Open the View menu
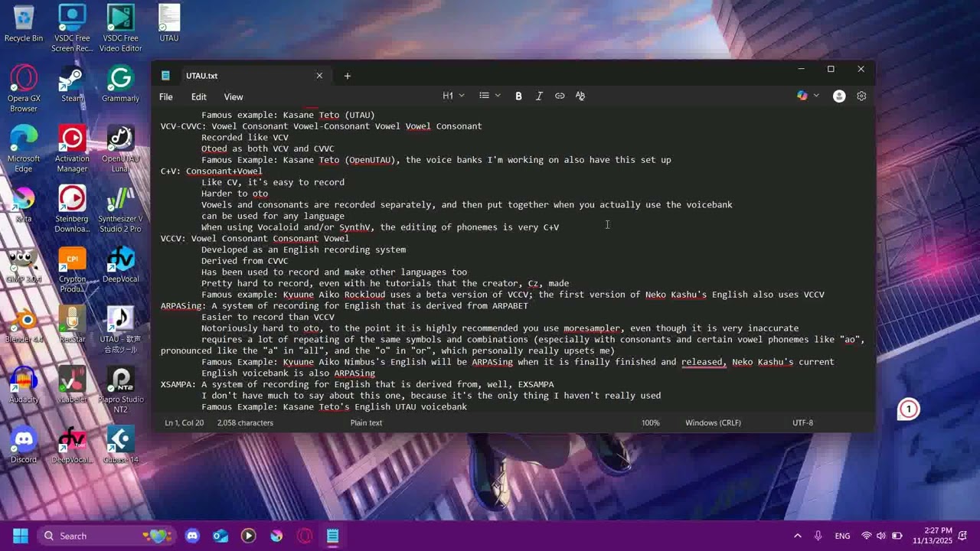Screen dimensions: 980x551 click(x=234, y=96)
